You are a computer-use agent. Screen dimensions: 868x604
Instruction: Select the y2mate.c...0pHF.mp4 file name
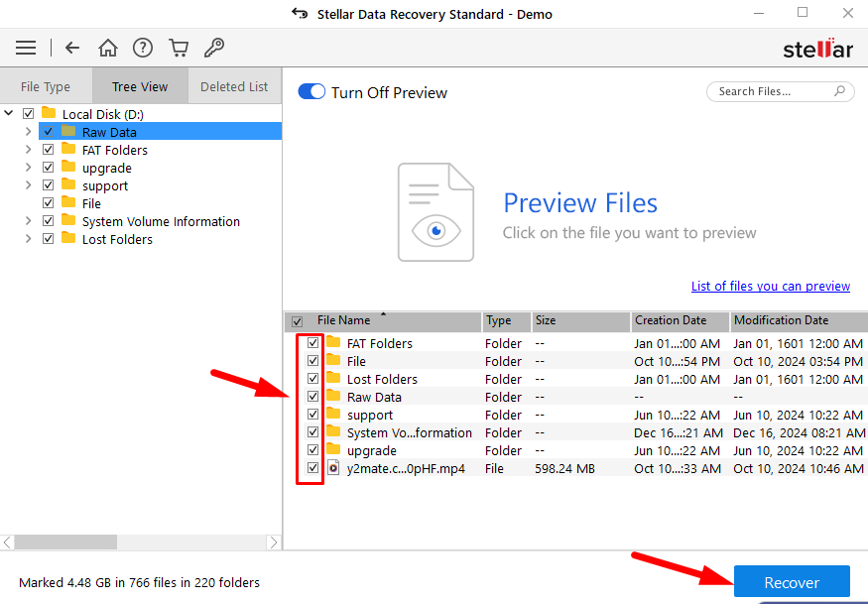pyautogui.click(x=406, y=468)
